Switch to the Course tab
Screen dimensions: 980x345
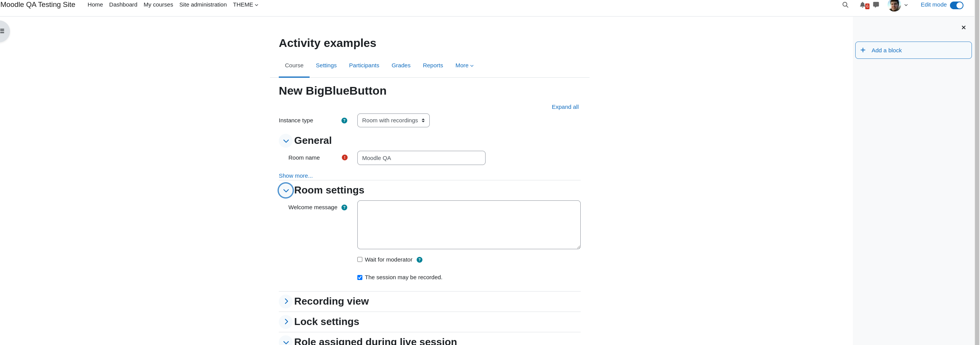(x=294, y=65)
